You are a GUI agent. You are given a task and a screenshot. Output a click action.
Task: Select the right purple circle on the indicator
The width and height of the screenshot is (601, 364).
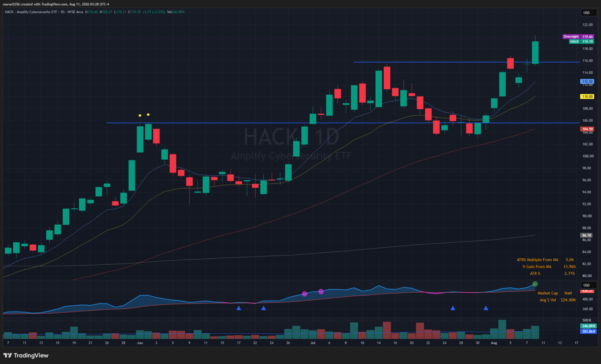pyautogui.click(x=321, y=292)
